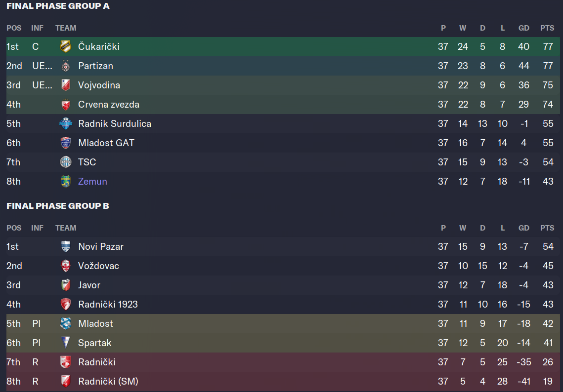
Task: Click the Mladost GAT crest
Action: [x=65, y=143]
